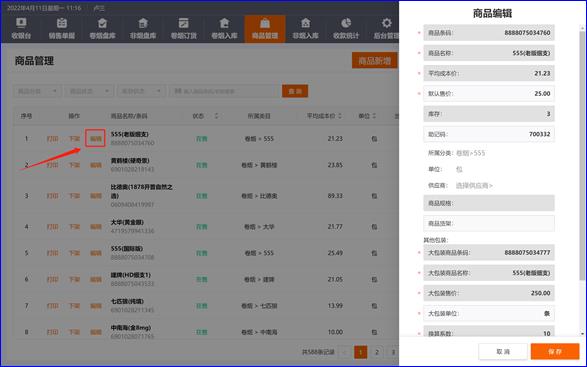Screen dimensions: 587x367
Task: Open the 收款统计 pie chart icon
Action: click(346, 23)
